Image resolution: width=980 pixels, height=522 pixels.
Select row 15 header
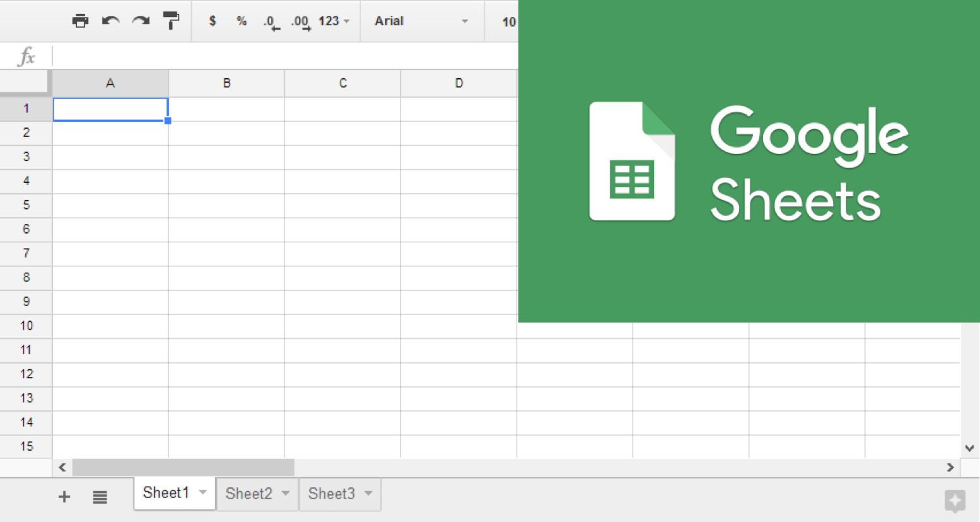(26, 446)
